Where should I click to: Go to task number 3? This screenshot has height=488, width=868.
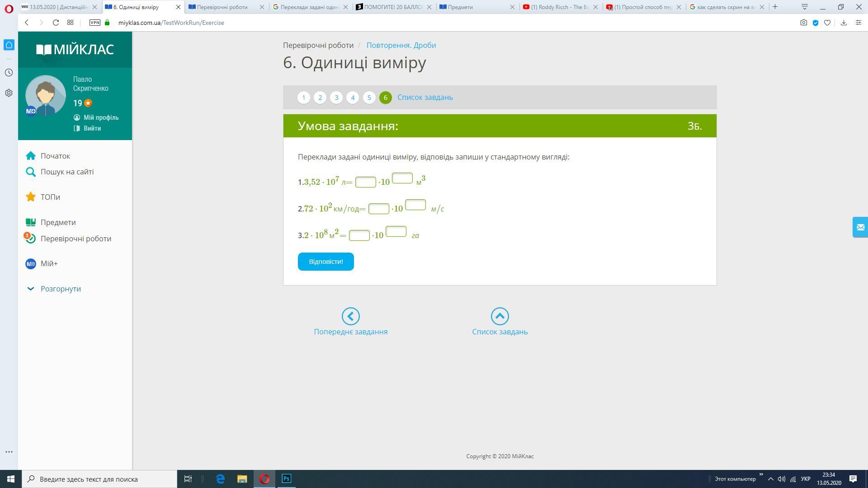(336, 98)
